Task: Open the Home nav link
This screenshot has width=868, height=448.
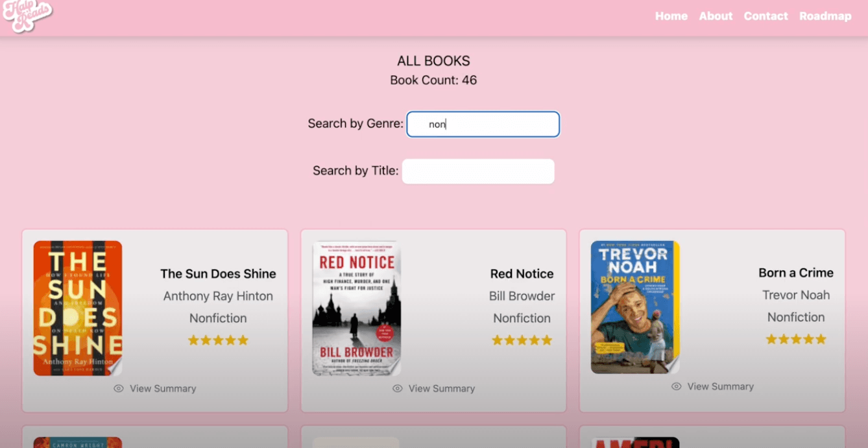Action: [x=671, y=16]
